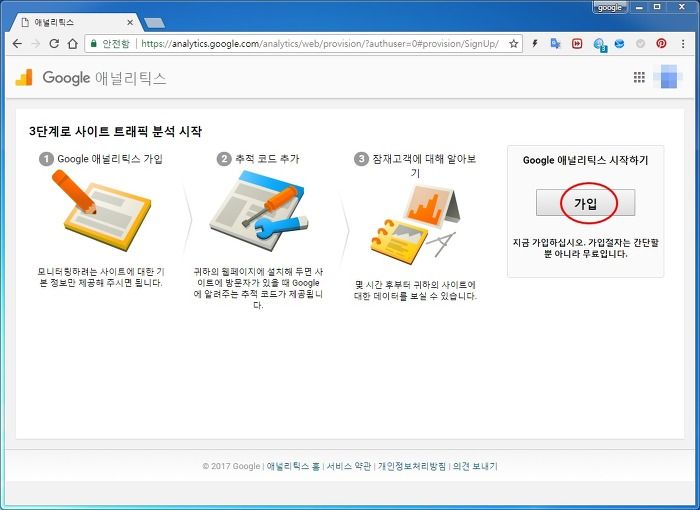This screenshot has width=700, height=510.
Task: Click the 가입 sign-up button
Action: tap(585, 203)
